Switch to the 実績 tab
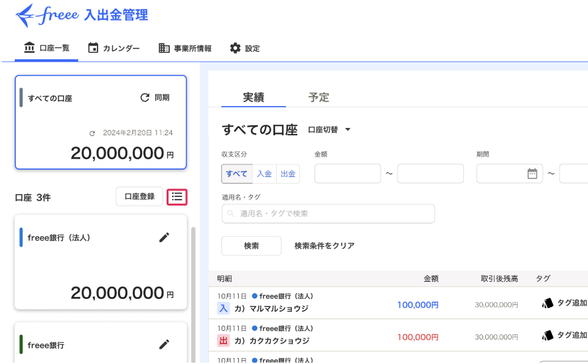 pyautogui.click(x=254, y=97)
